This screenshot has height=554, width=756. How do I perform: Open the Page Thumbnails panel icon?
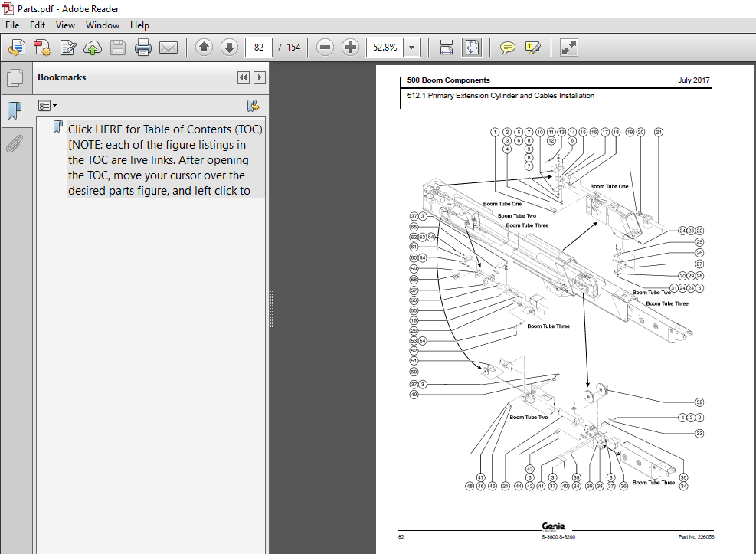[x=15, y=77]
